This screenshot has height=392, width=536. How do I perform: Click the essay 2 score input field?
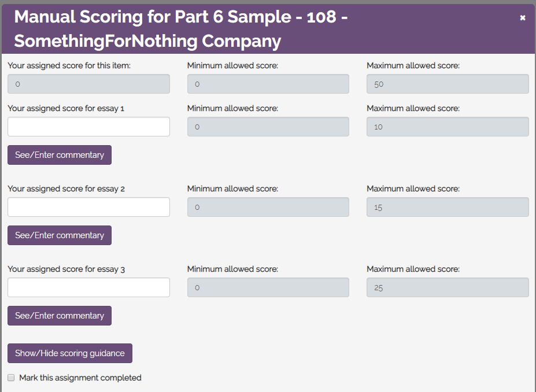[88, 206]
